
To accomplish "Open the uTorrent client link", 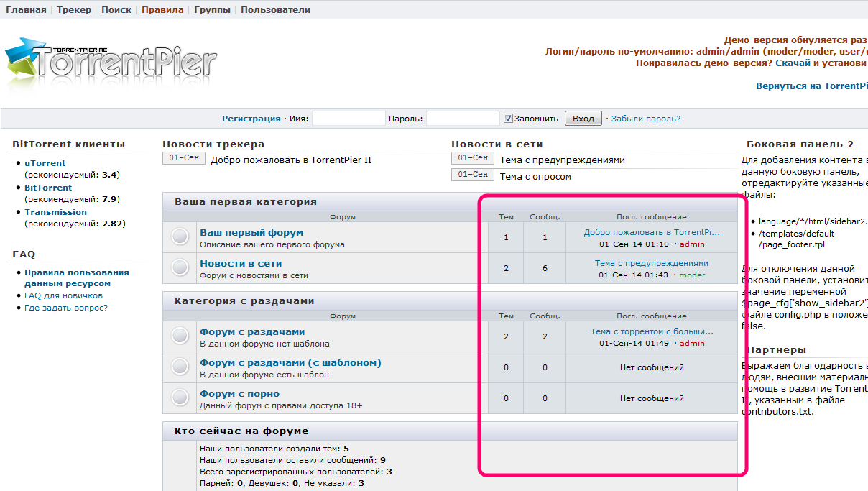I will 45,163.
